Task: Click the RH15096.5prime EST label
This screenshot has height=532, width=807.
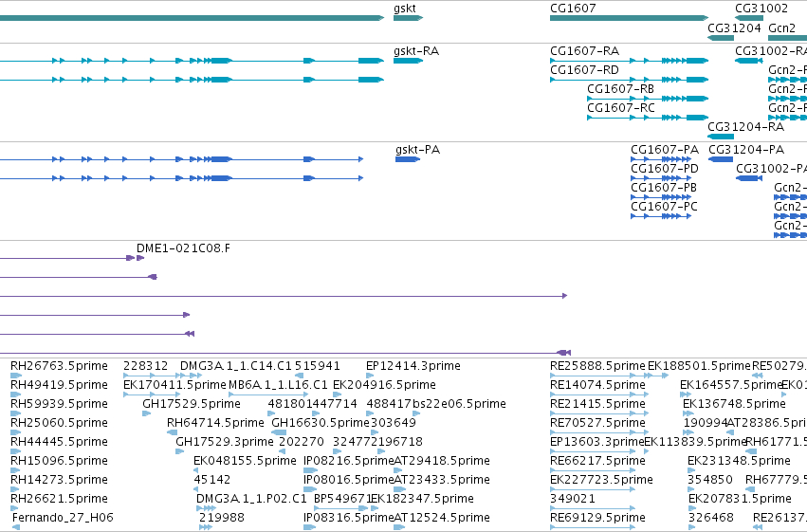Action: click(x=59, y=461)
